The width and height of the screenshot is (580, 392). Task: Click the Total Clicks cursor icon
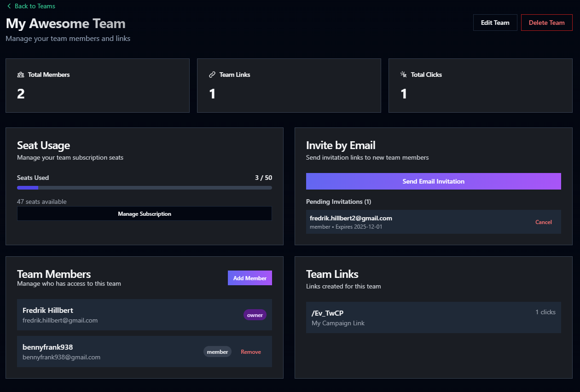point(403,74)
